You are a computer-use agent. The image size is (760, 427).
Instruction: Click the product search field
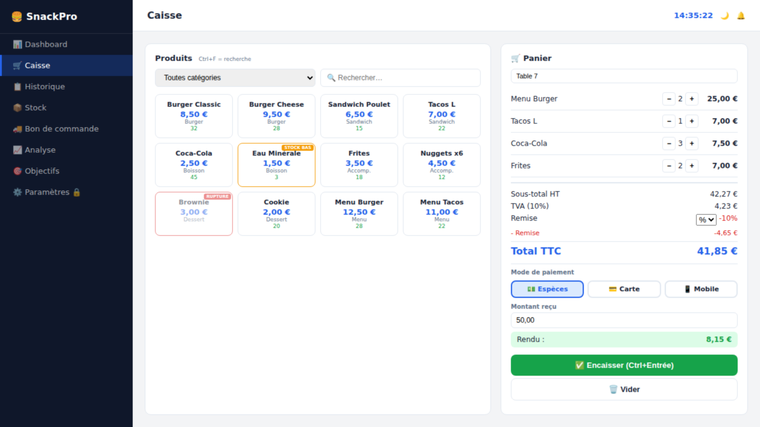click(x=402, y=77)
